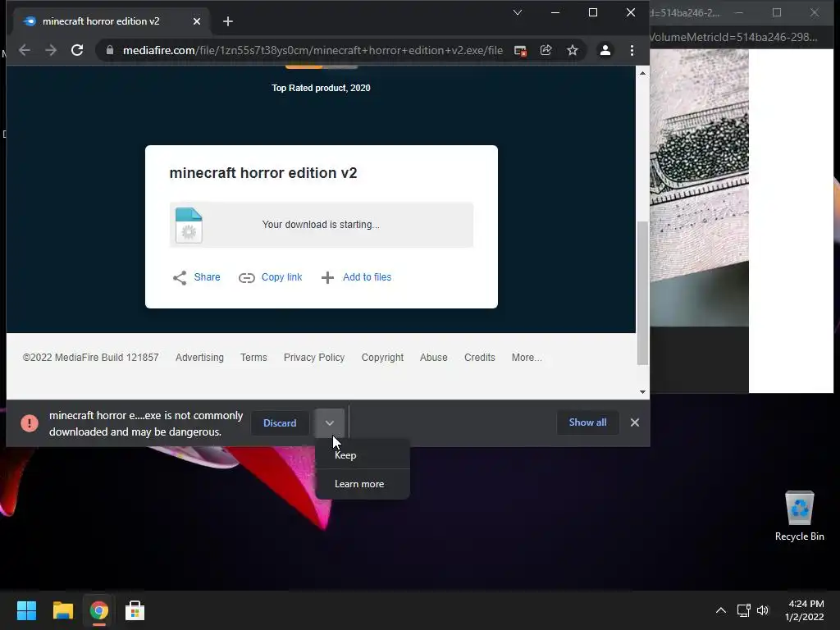Discard the dangerous download
This screenshot has width=840, height=630.
[280, 423]
